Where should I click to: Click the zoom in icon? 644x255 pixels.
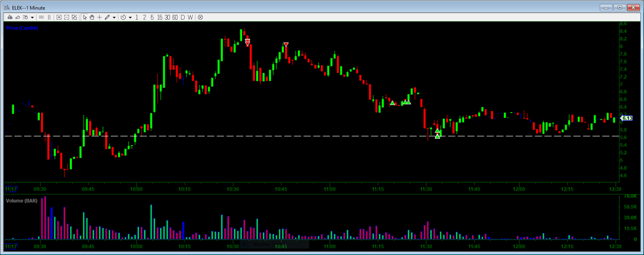59,17
